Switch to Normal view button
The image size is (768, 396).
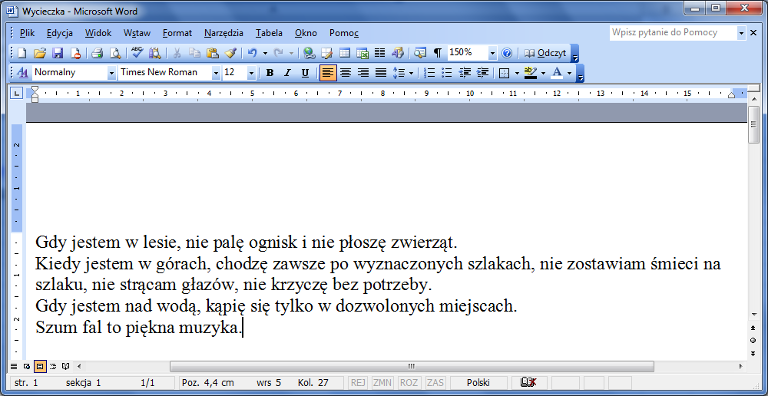click(x=13, y=366)
